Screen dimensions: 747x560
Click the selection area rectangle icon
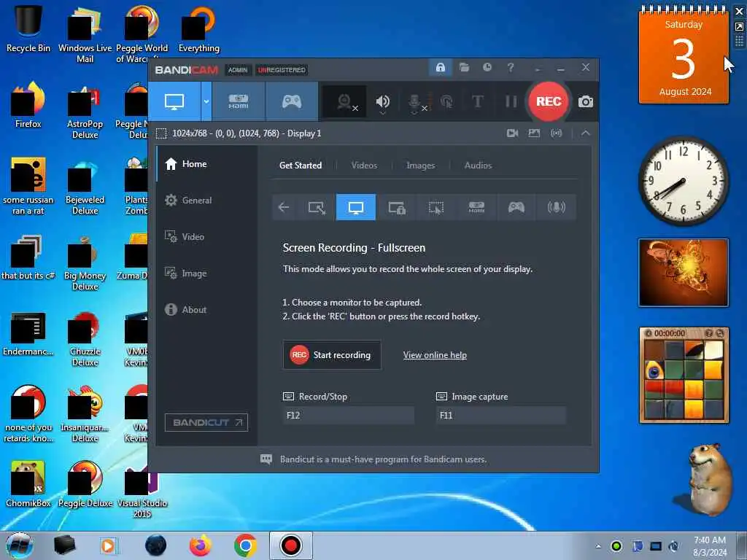point(161,133)
